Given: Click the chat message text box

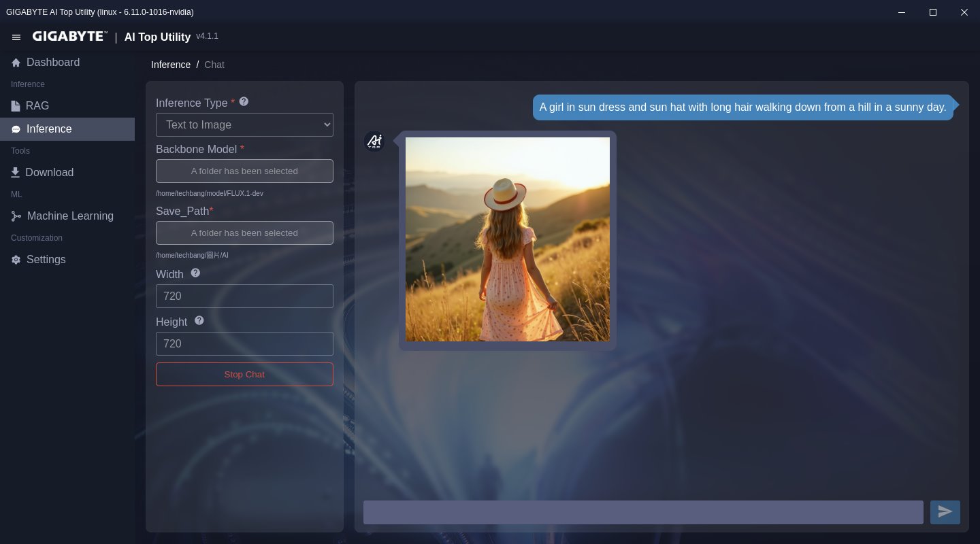Looking at the screenshot, I should tap(642, 512).
